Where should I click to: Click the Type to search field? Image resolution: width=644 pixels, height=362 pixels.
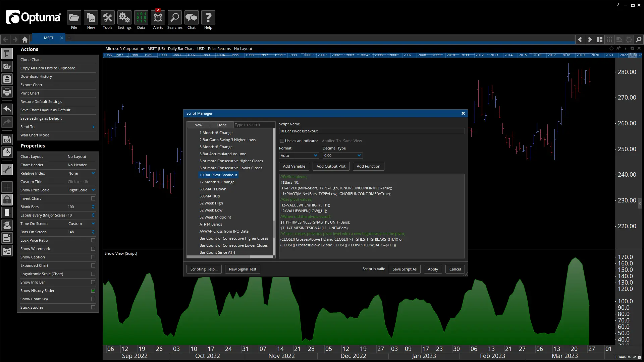pyautogui.click(x=254, y=125)
